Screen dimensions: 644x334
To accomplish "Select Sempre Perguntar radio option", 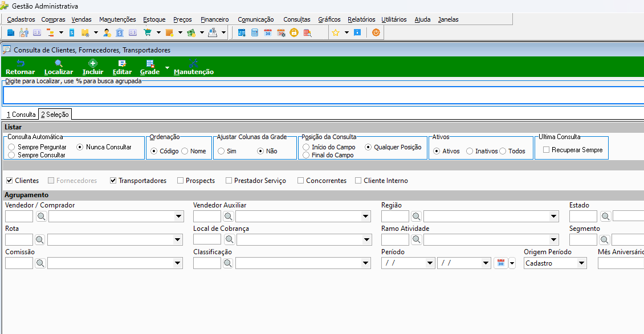I will tap(11, 147).
